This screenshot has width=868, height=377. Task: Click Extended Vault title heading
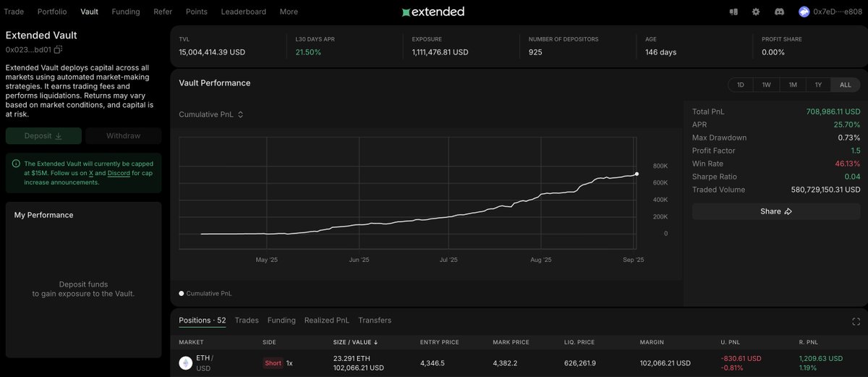coord(41,35)
